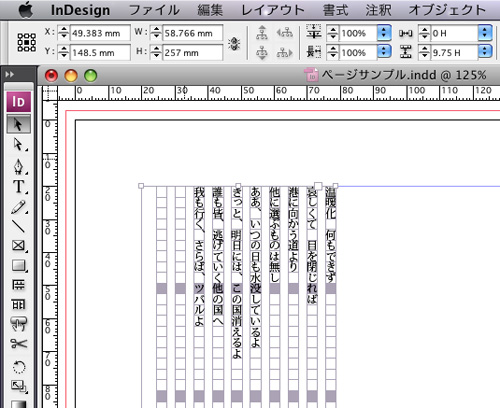The height and width of the screenshot is (408, 500).
Task: Click the upper 100% stepper arrows
Action: (333, 33)
